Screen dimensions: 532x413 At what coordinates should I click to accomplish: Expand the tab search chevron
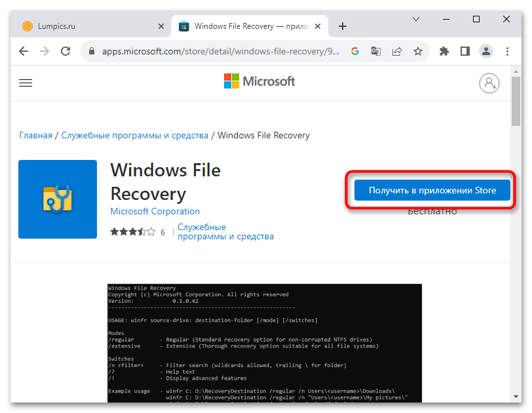pos(416,20)
